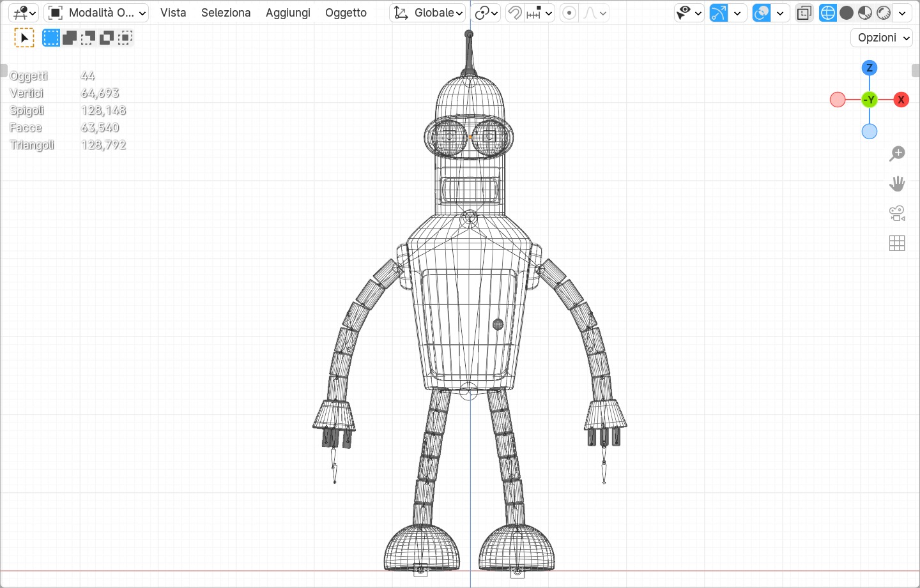Click the pan view hand icon

click(x=898, y=184)
